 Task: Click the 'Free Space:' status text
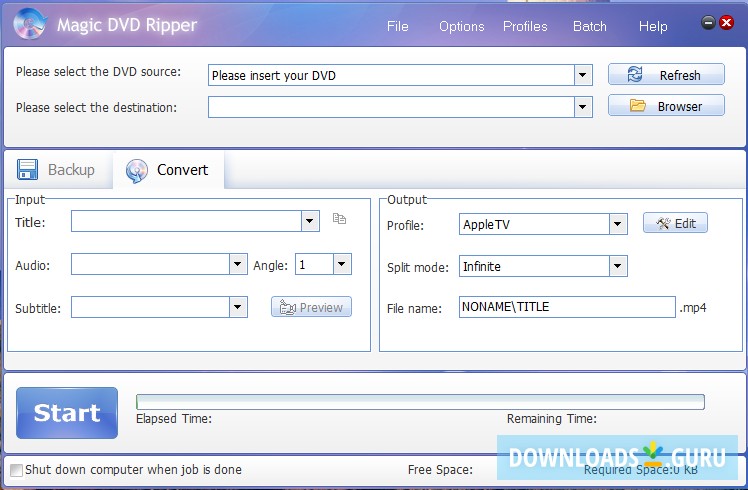(440, 470)
